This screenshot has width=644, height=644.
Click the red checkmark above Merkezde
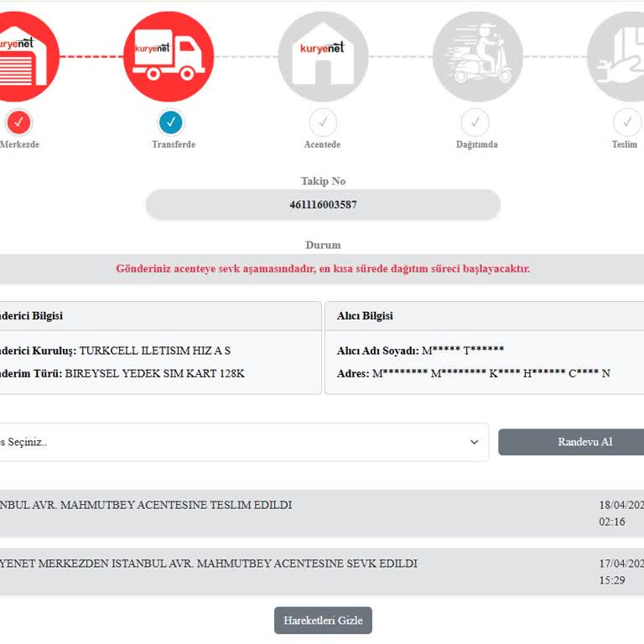(19, 122)
